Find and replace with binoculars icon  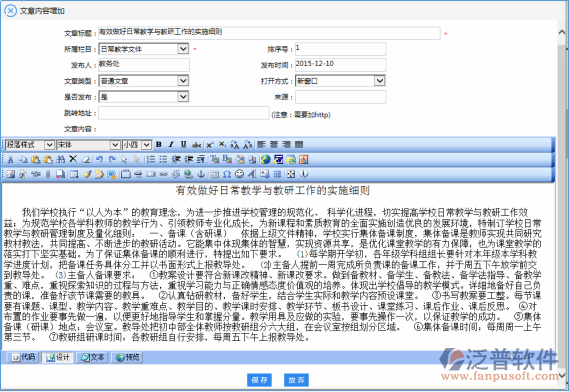(60, 159)
